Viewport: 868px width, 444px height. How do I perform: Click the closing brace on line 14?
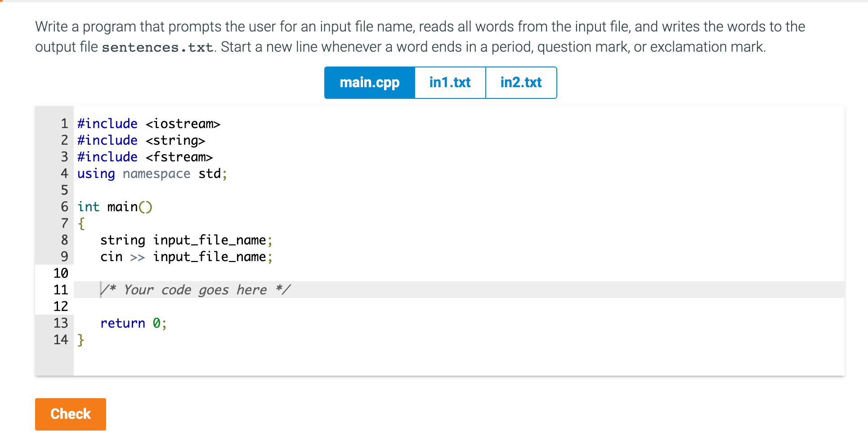point(81,340)
